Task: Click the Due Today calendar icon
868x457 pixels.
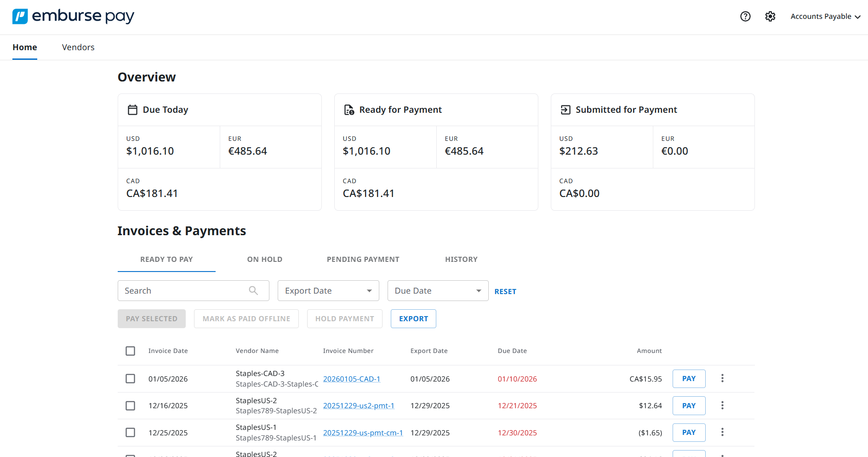Action: [132, 110]
